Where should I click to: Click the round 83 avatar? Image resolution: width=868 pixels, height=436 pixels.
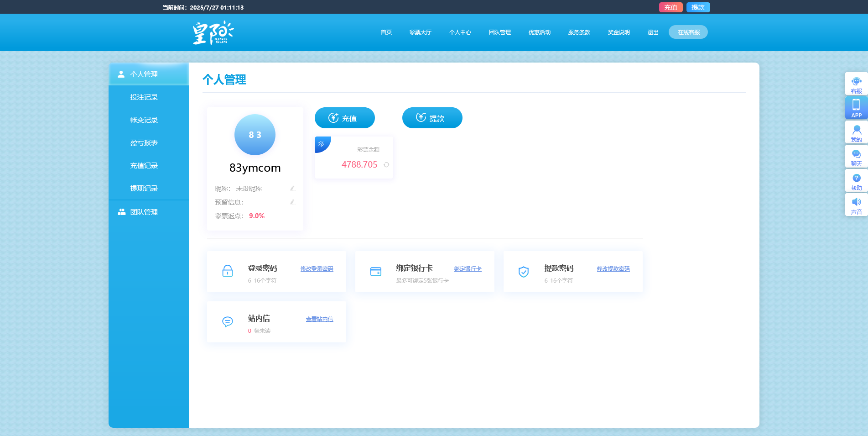click(x=255, y=135)
